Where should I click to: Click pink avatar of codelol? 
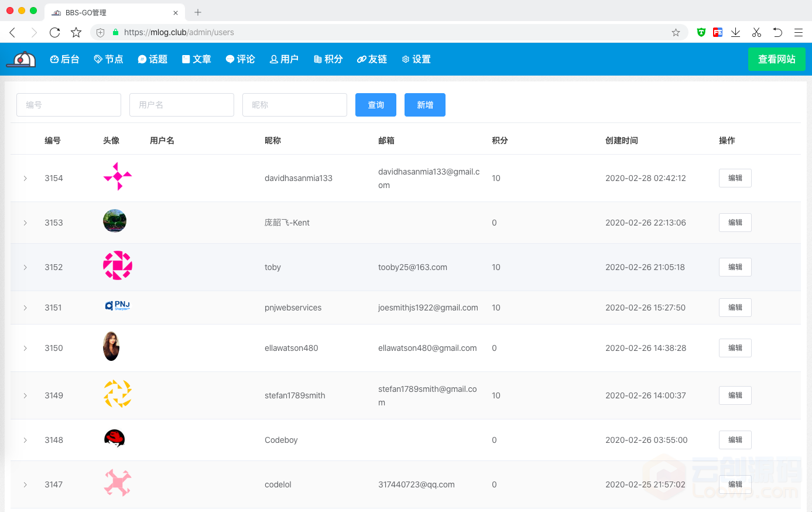click(118, 483)
